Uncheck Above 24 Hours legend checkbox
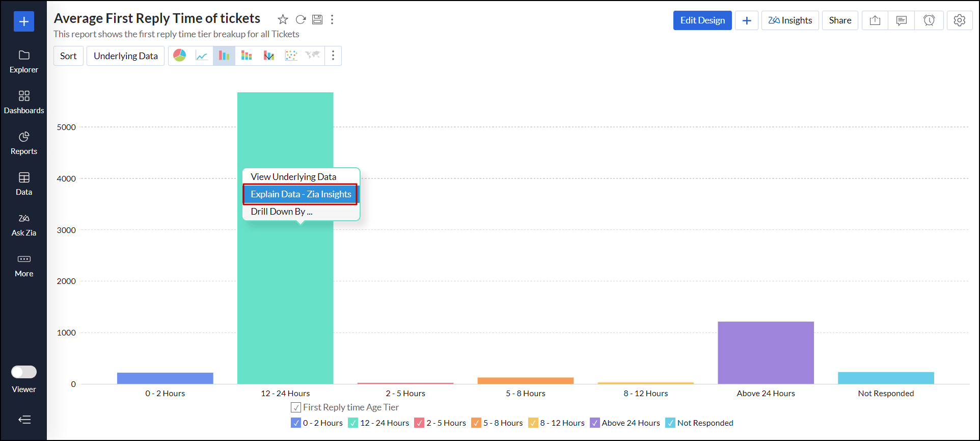Viewport: 980px width, 441px height. pos(594,423)
